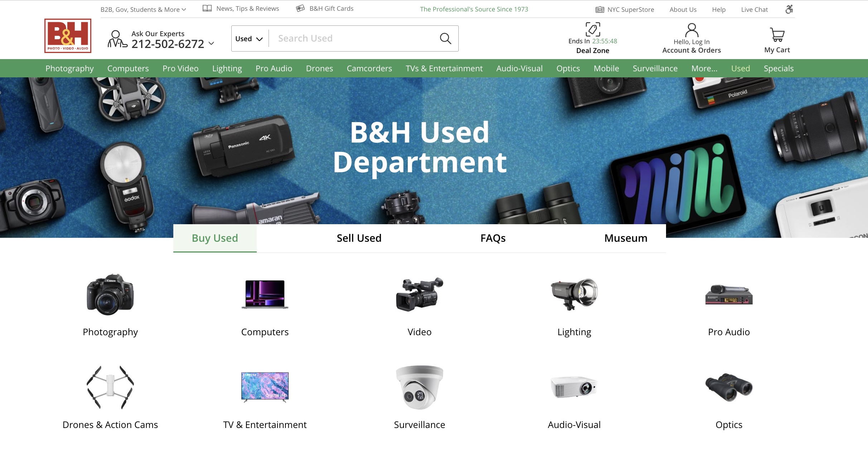Open the Used navigation menu item

coord(741,68)
